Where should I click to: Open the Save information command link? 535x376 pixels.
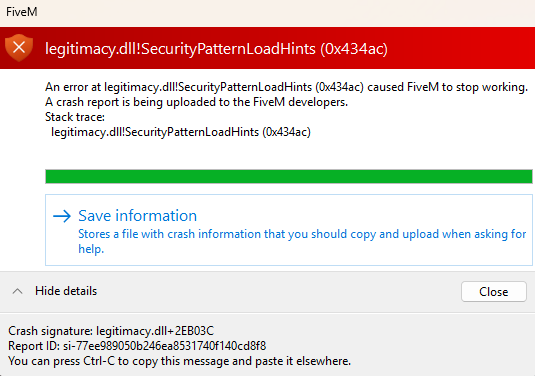click(x=289, y=230)
